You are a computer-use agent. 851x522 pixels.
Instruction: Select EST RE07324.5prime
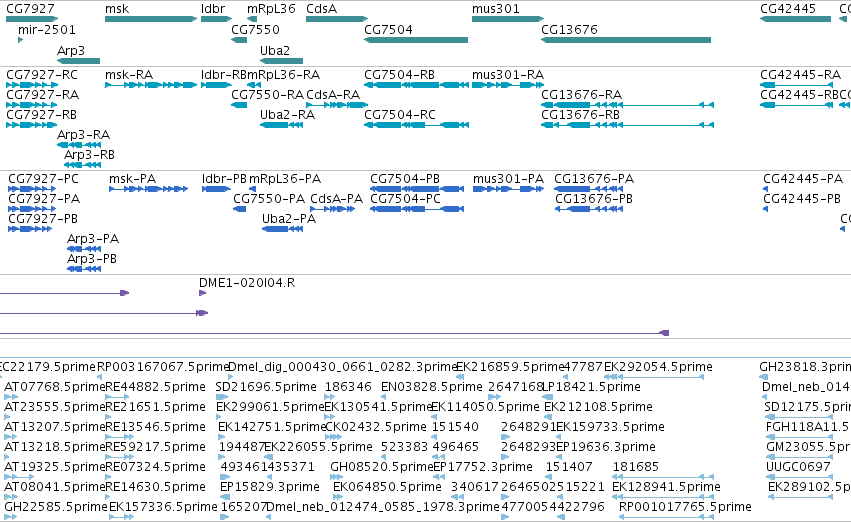click(155, 467)
